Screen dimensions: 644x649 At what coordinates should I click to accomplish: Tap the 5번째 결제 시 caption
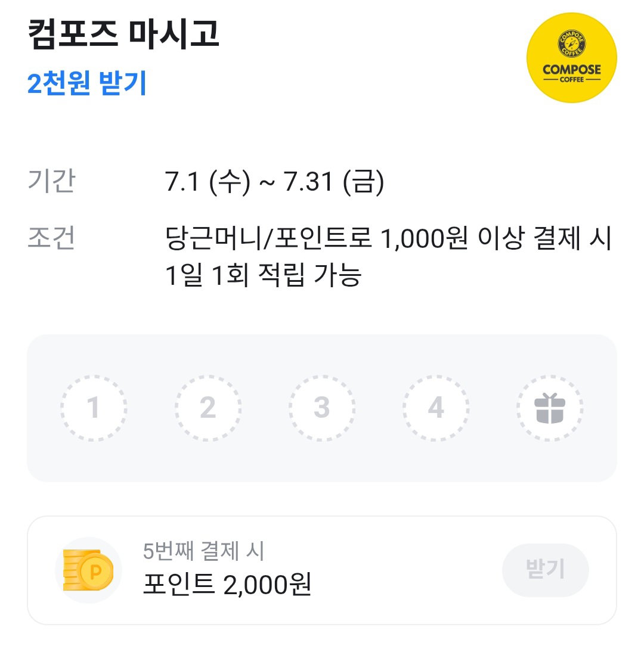tap(203, 551)
